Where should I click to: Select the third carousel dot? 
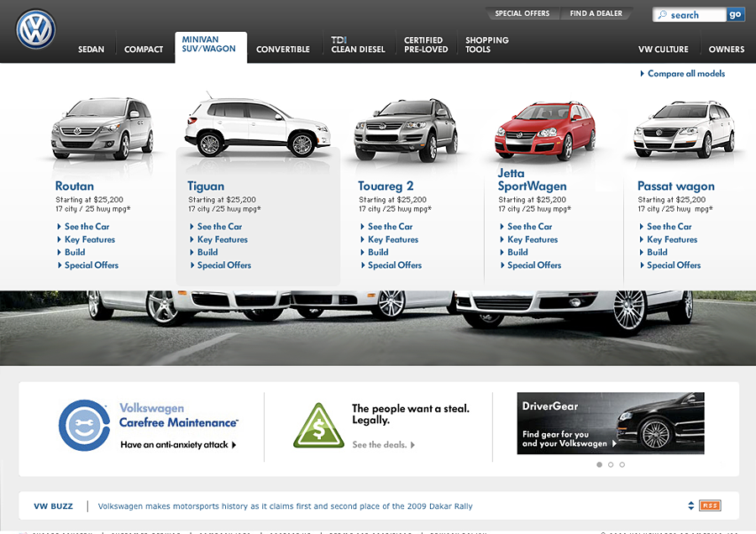(622, 464)
